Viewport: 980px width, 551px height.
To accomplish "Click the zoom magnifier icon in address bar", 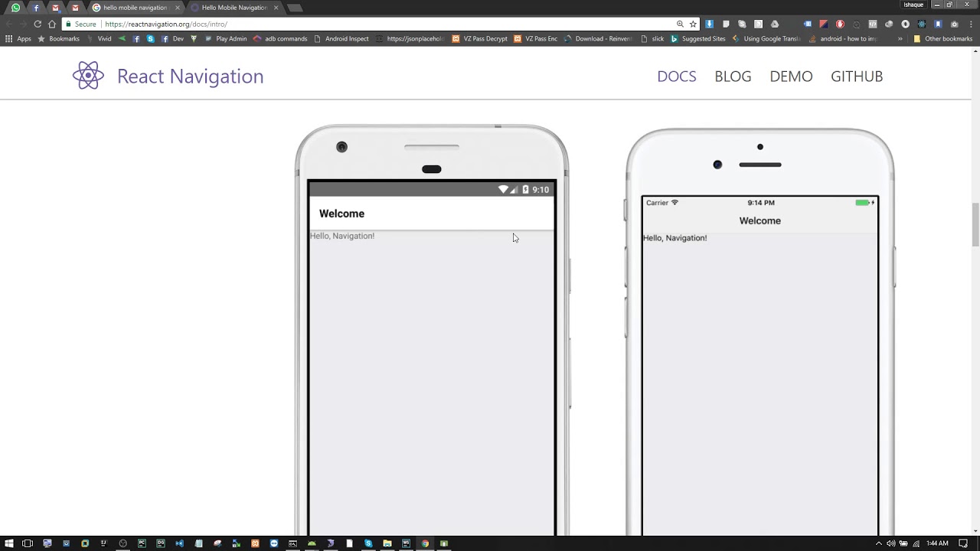I will tap(680, 24).
